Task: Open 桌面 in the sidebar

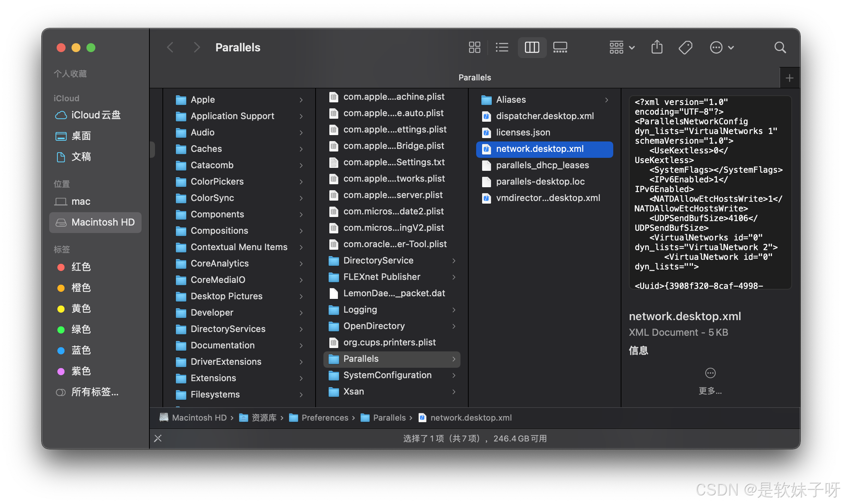Action: coord(95,136)
